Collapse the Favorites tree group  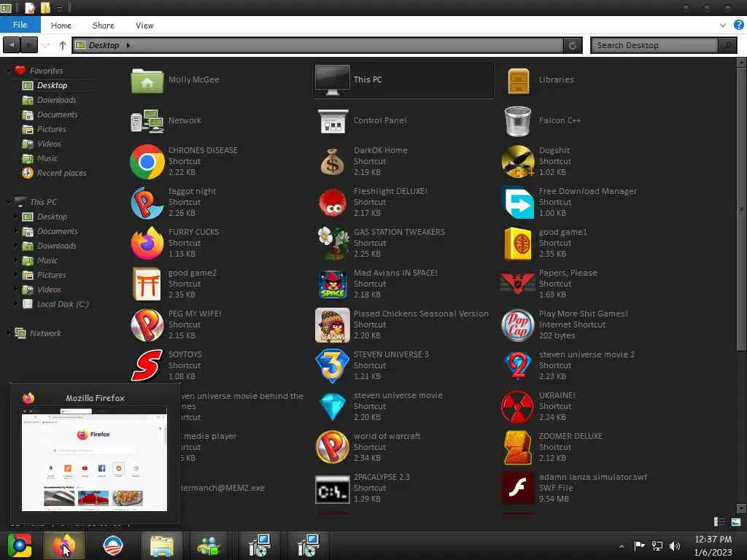pos(8,71)
